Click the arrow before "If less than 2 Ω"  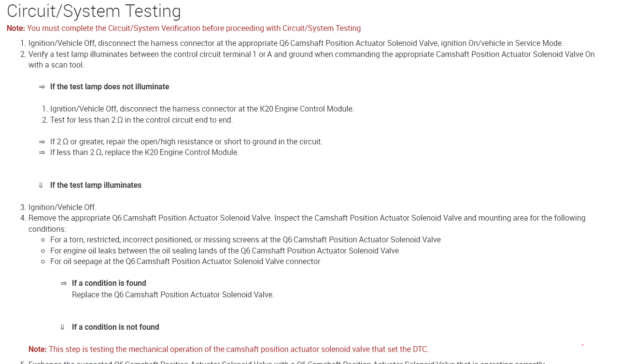(42, 153)
